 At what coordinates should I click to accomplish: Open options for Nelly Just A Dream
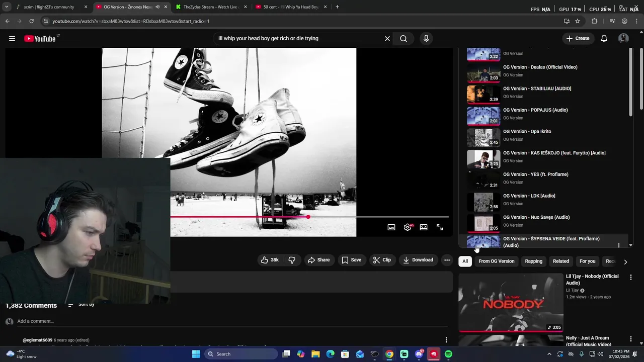point(631,339)
